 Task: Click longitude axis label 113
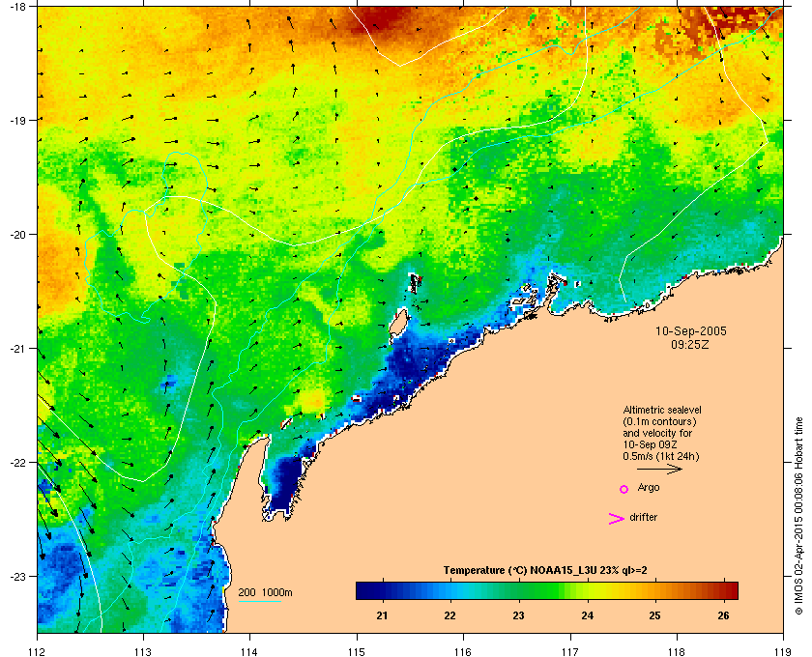pos(143,651)
